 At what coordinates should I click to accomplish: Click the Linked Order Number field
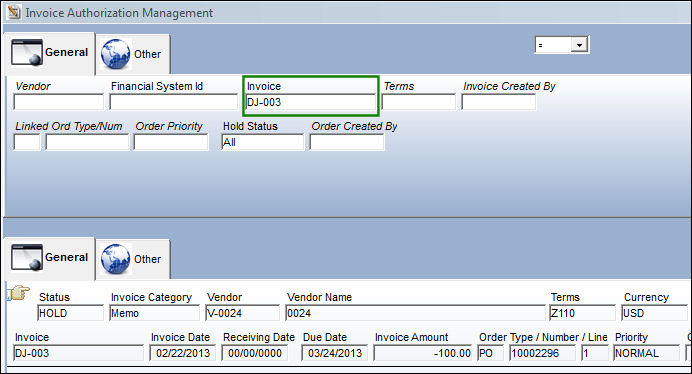click(x=87, y=142)
